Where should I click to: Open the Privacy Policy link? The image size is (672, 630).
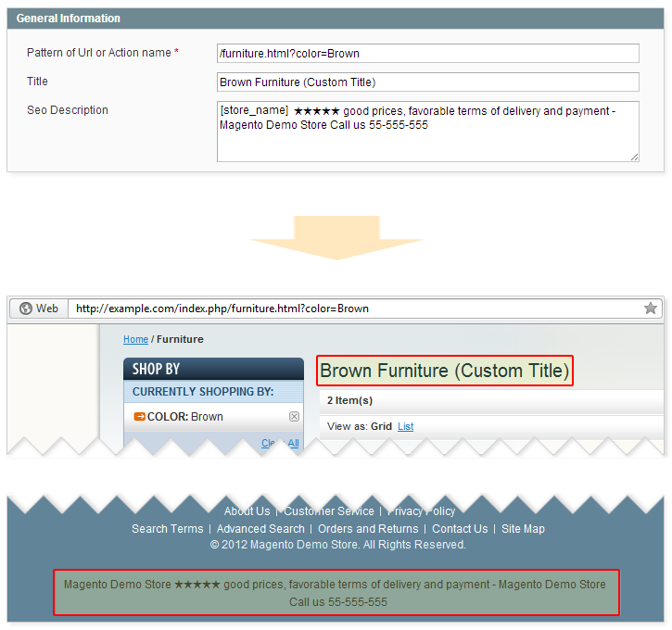(422, 511)
